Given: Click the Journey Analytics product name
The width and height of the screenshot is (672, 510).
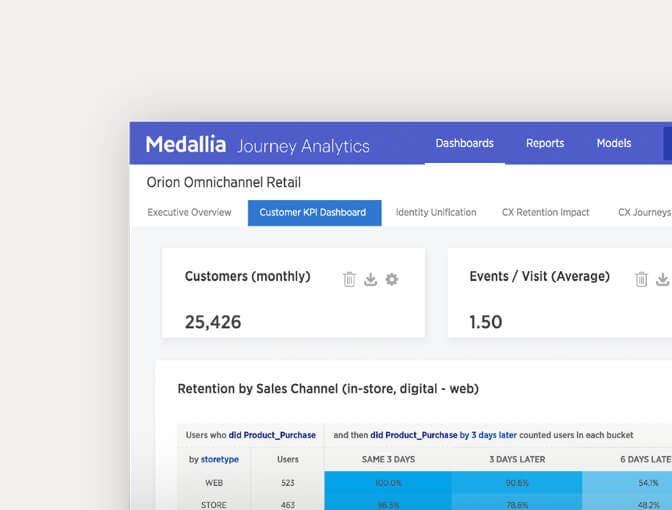Looking at the screenshot, I should point(303,146).
